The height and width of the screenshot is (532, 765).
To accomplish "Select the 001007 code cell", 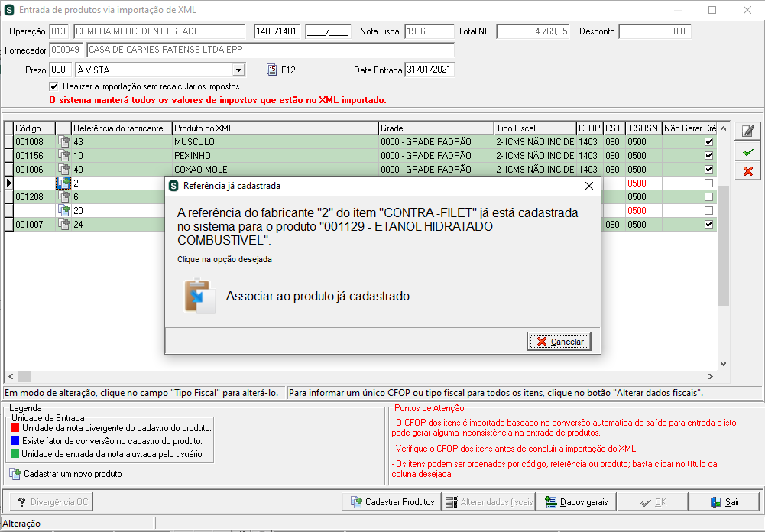I will point(34,225).
